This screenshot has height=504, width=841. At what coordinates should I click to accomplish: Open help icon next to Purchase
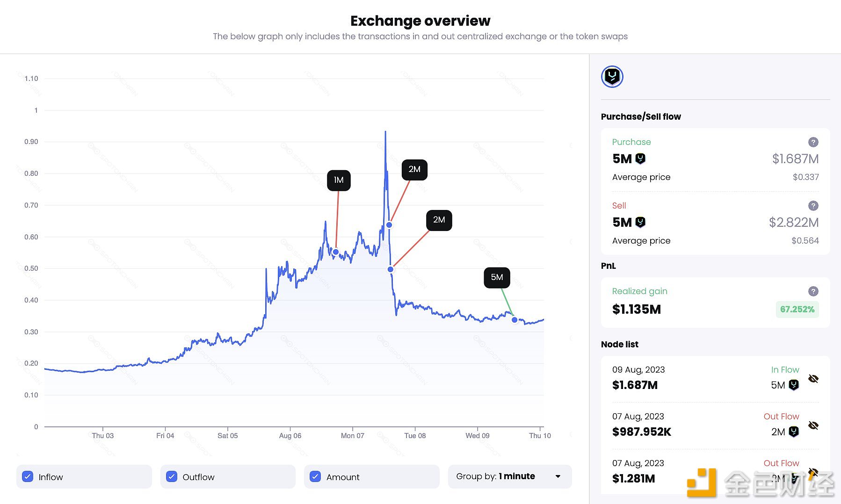tap(813, 142)
